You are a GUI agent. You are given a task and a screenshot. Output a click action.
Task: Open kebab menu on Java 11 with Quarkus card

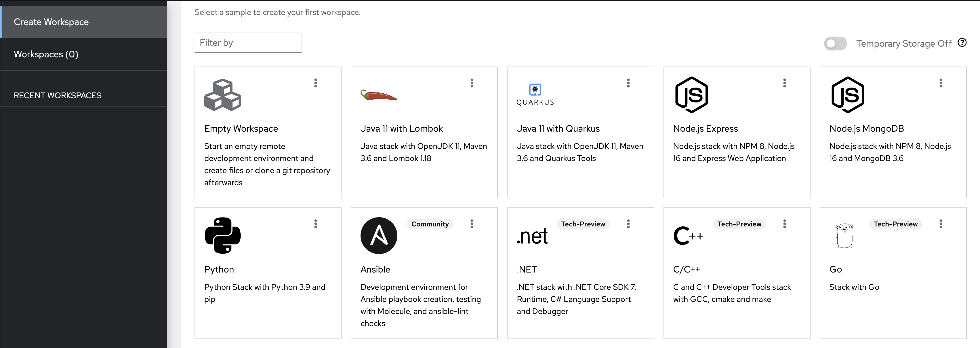click(x=628, y=83)
